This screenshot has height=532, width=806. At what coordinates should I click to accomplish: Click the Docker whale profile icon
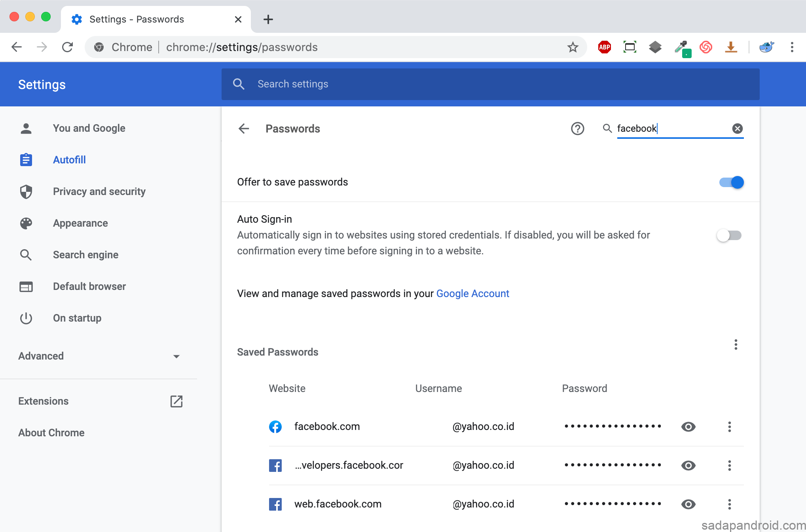766,47
